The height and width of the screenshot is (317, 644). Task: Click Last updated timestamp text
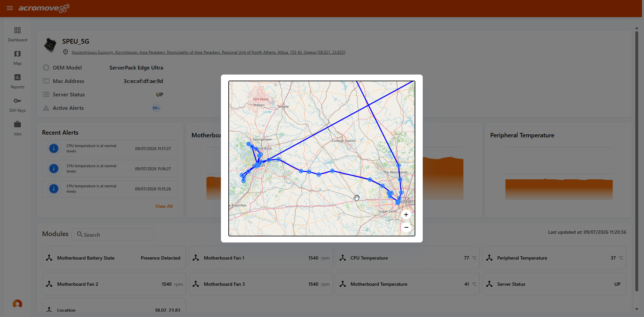coord(587,232)
